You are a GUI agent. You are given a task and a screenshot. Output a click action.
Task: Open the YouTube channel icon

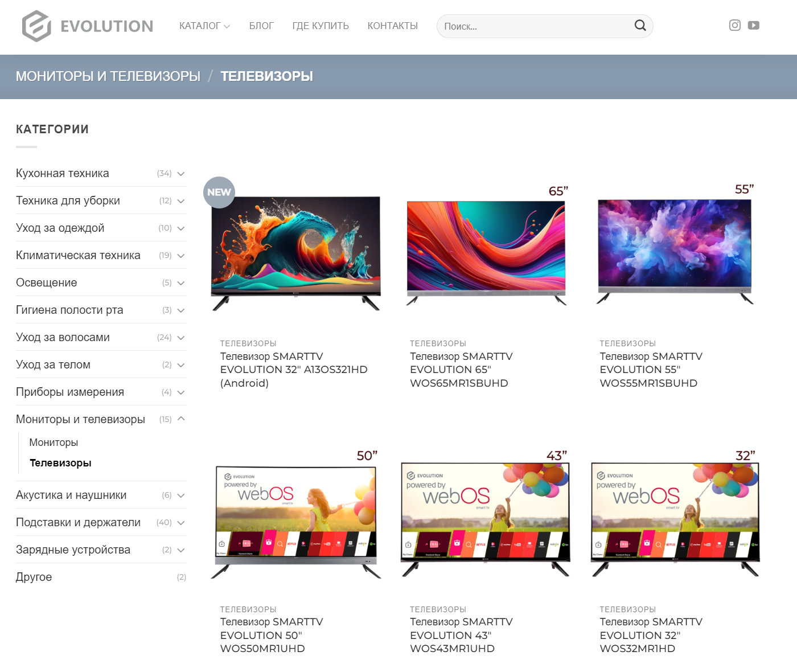click(x=753, y=25)
